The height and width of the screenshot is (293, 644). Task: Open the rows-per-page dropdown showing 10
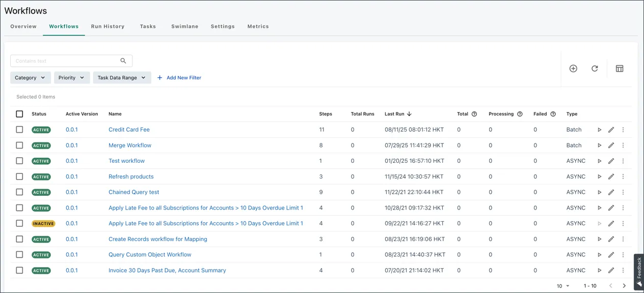563,286
